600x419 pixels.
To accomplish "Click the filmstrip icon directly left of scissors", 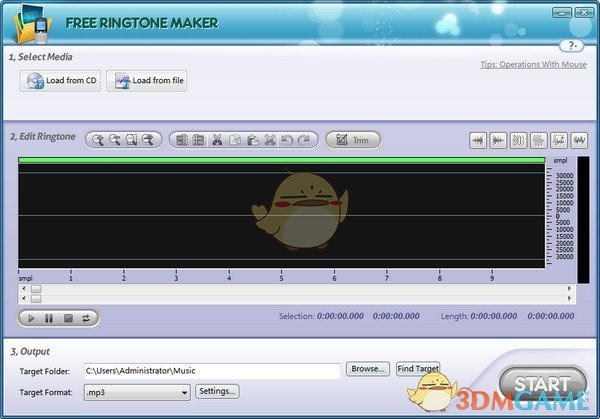I will point(199,140).
